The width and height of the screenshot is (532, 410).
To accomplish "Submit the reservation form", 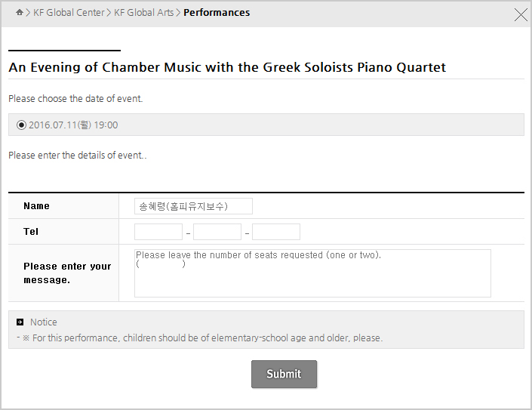I will click(284, 374).
